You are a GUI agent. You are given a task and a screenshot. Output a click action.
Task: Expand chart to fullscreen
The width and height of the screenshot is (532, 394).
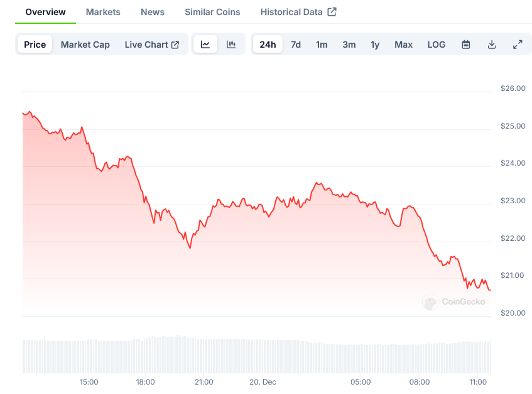(x=518, y=45)
